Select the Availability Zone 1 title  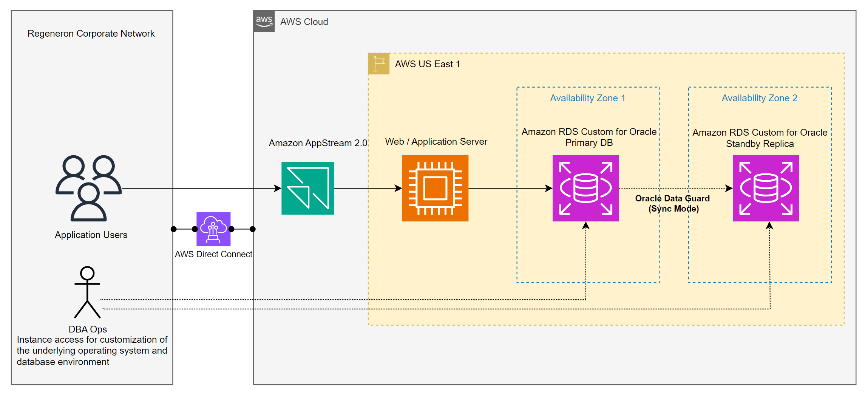[x=588, y=98]
